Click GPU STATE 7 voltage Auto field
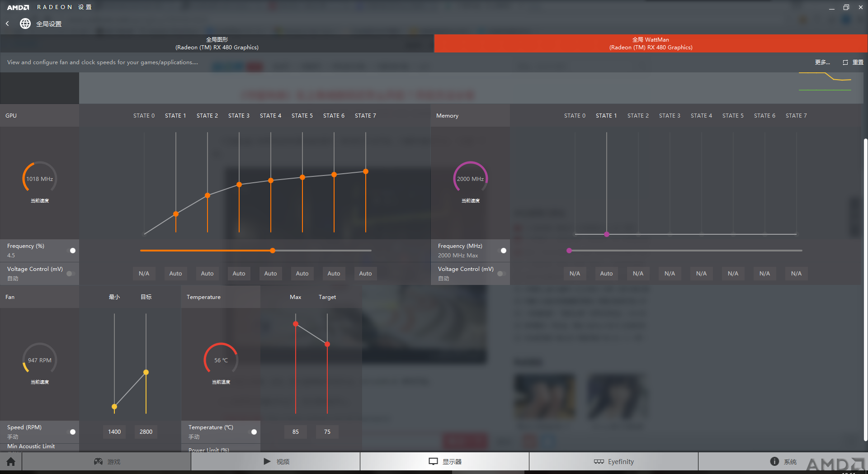Image resolution: width=868 pixels, height=474 pixels. (365, 274)
